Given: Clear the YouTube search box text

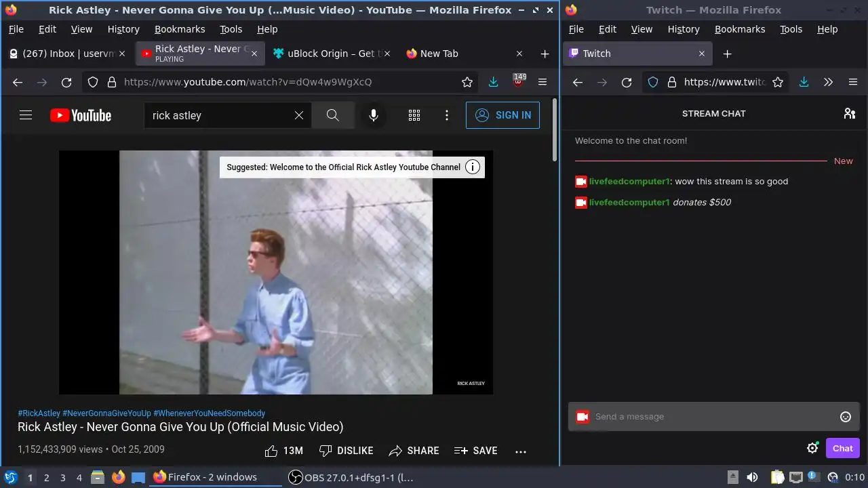Looking at the screenshot, I should 299,115.
